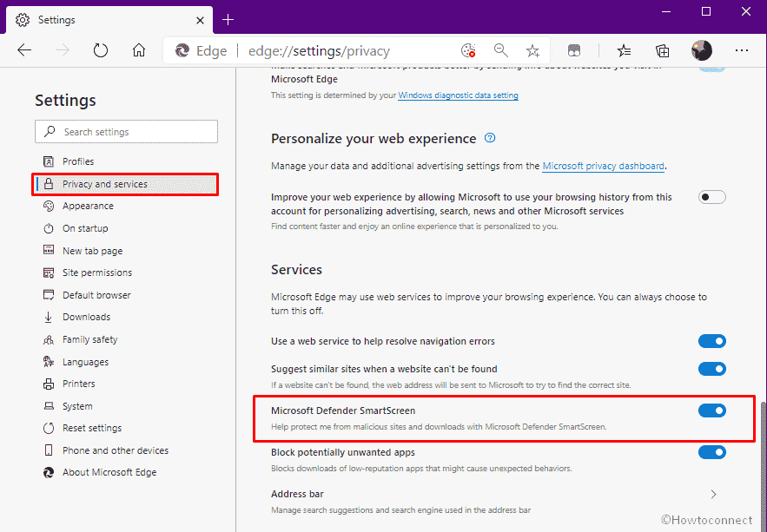767x532 pixels.
Task: Toggle Suggest similar sites switch
Action: click(711, 369)
